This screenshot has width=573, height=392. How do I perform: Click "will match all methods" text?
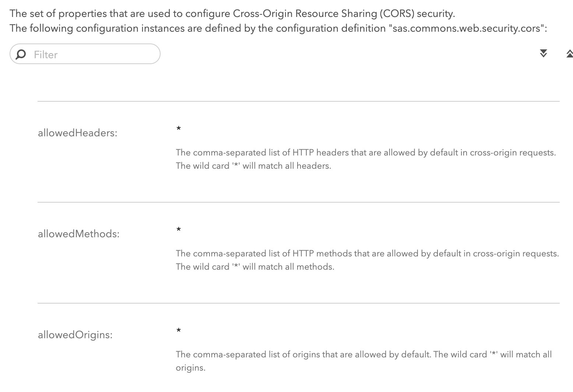[x=288, y=267]
